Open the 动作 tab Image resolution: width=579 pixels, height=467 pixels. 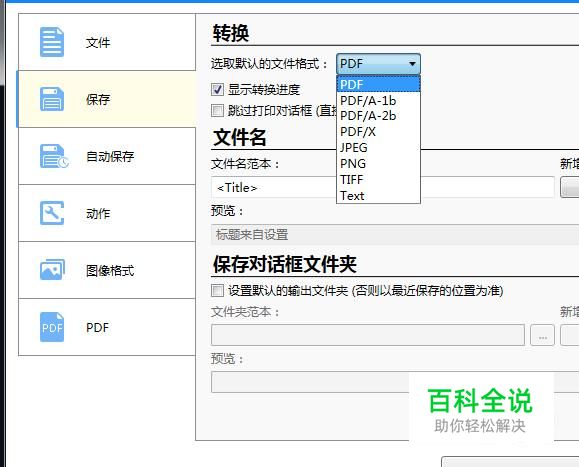coord(107,213)
